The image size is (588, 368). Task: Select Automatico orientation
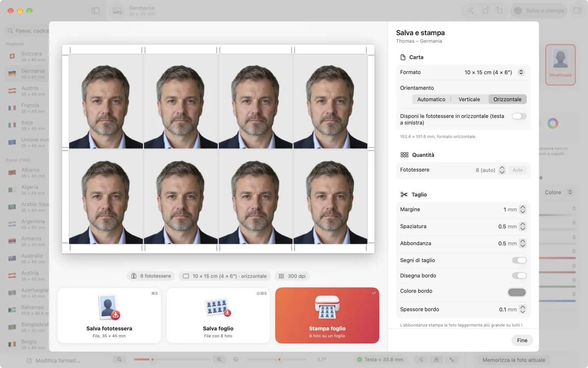(431, 99)
